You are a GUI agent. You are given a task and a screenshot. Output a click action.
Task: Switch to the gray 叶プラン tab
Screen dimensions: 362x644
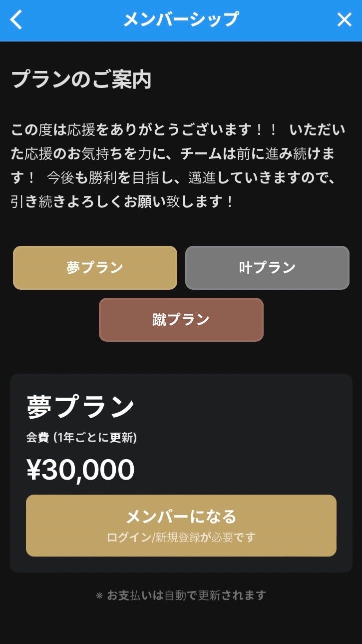click(267, 268)
